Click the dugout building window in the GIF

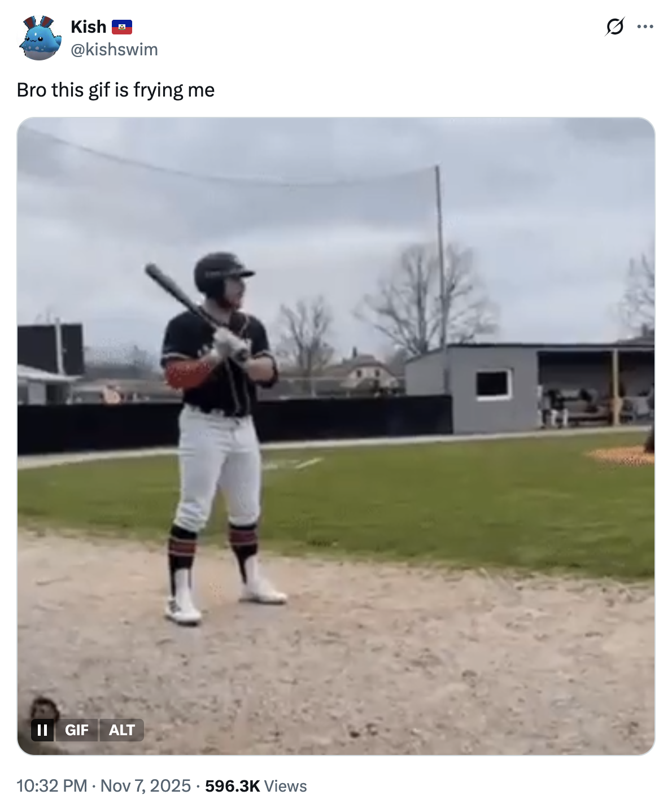[494, 384]
